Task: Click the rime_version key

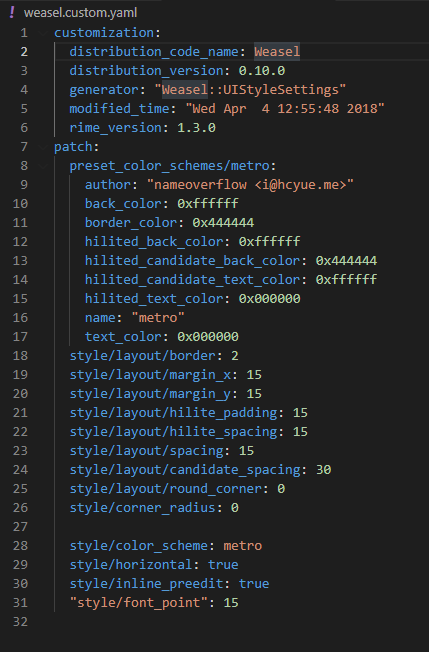Action: click(x=116, y=127)
